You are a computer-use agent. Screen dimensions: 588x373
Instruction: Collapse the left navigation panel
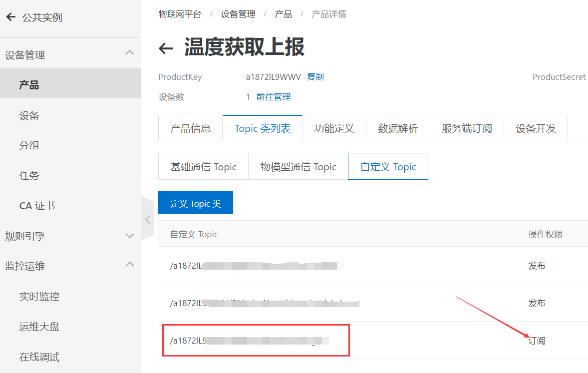tap(147, 219)
